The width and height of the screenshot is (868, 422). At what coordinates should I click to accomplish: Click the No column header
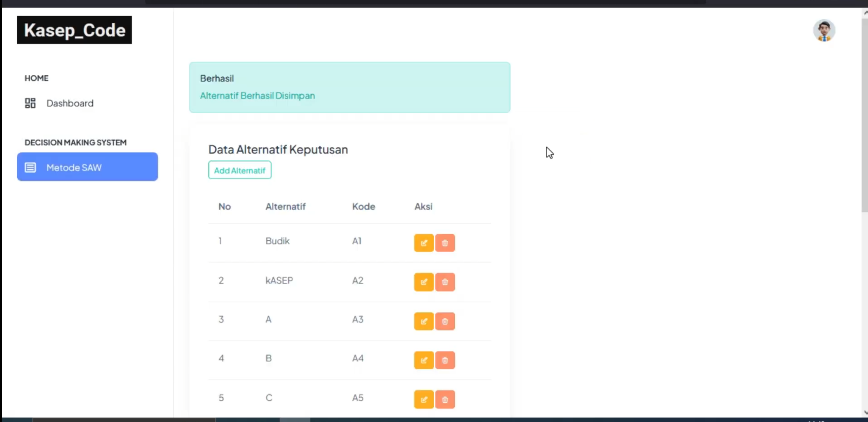224,206
